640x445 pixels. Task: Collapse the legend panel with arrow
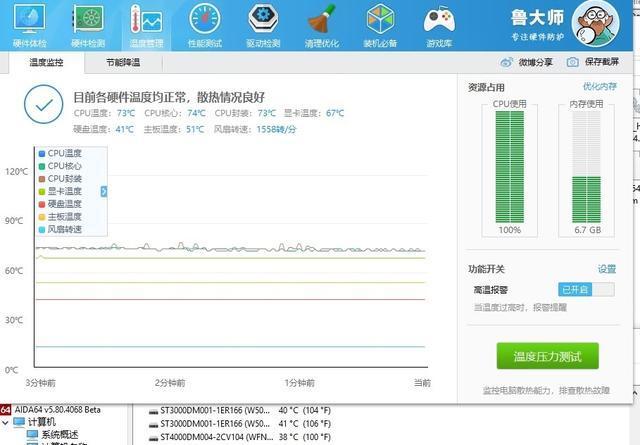pos(104,191)
